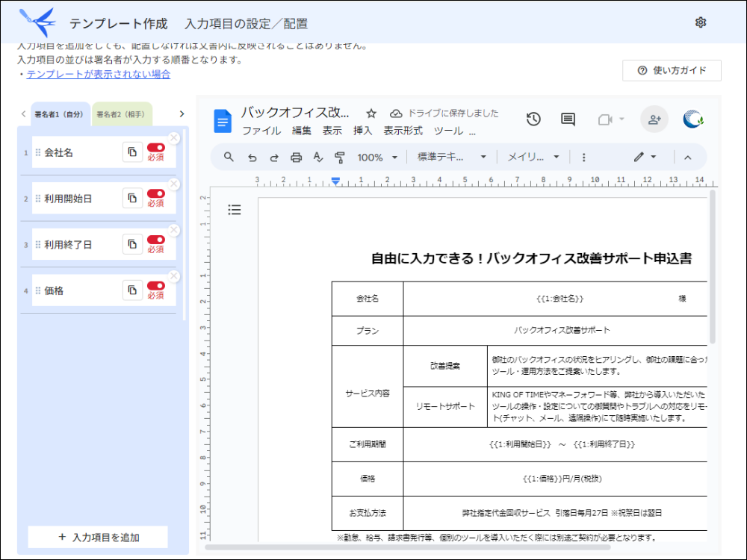Click the app bird logo
This screenshot has width=747, height=560.
(x=37, y=22)
